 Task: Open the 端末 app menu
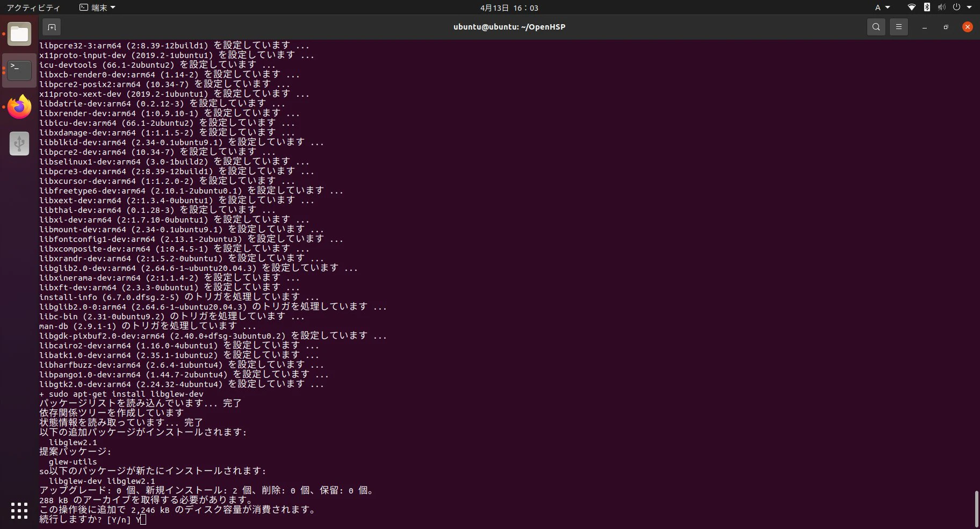[97, 8]
